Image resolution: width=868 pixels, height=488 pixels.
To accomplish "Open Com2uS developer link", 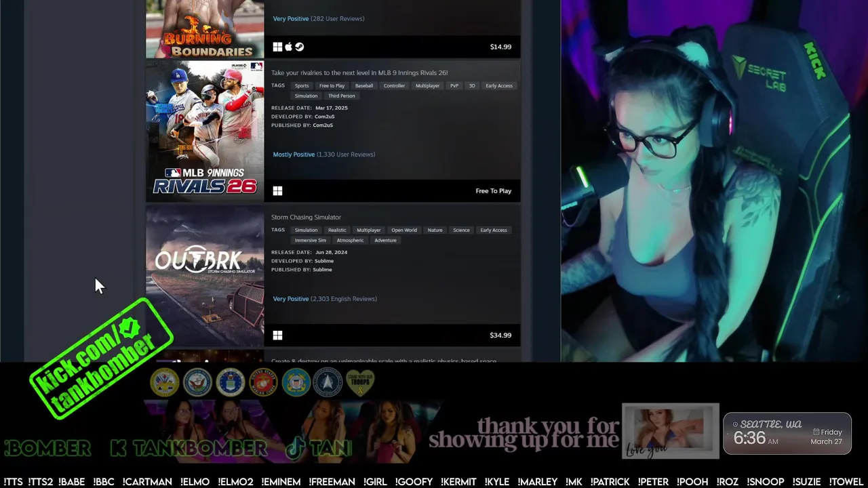I will 324,117.
